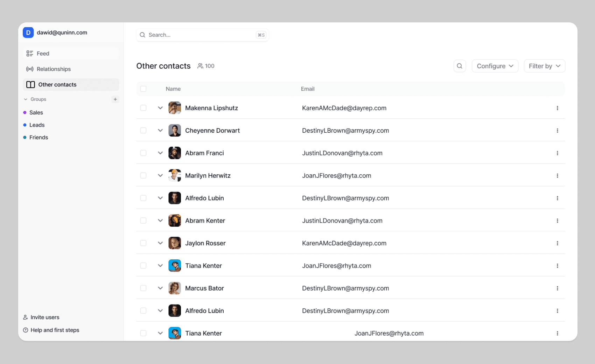Screen dimensions: 595x364
Task: Open the Filter by dropdown
Action: pos(544,66)
